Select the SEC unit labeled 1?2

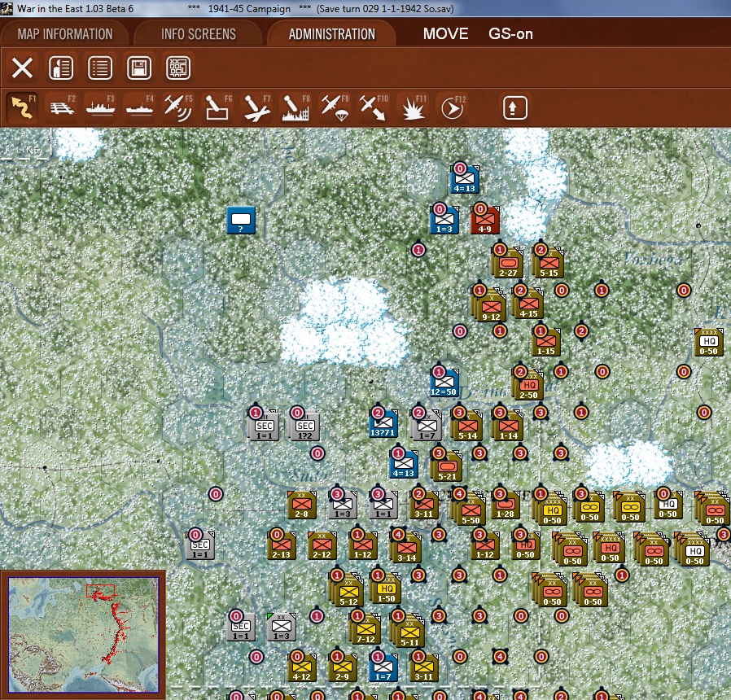[x=305, y=427]
